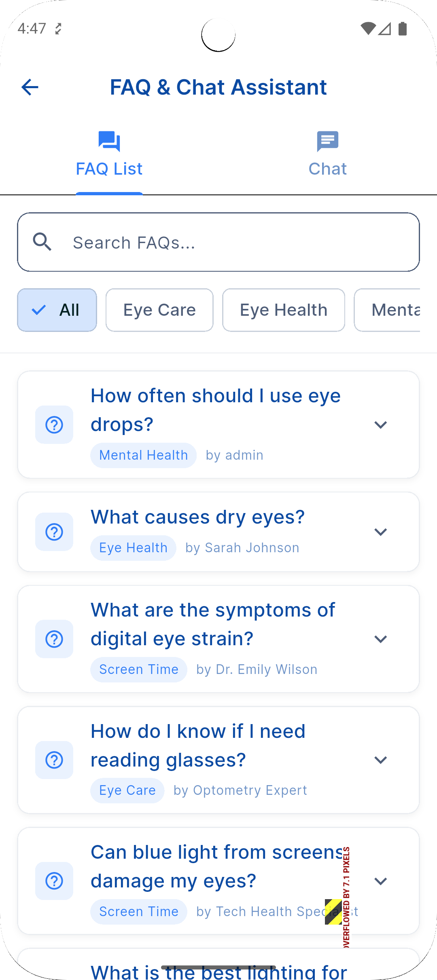Expand the eye drops question
437x980 pixels.
click(x=381, y=425)
